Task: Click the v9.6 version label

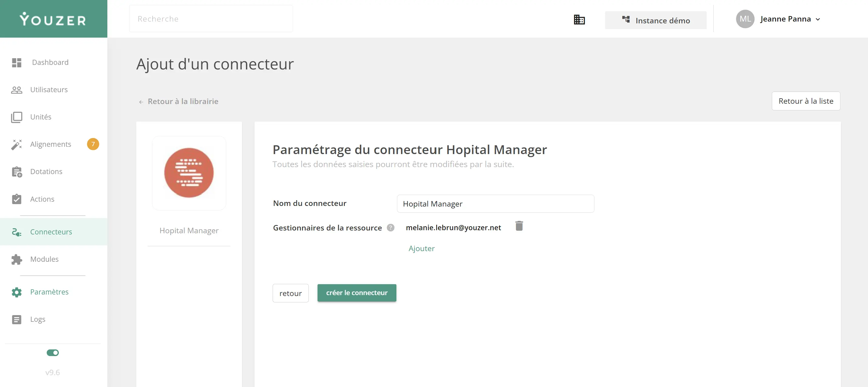Action: tap(52, 372)
